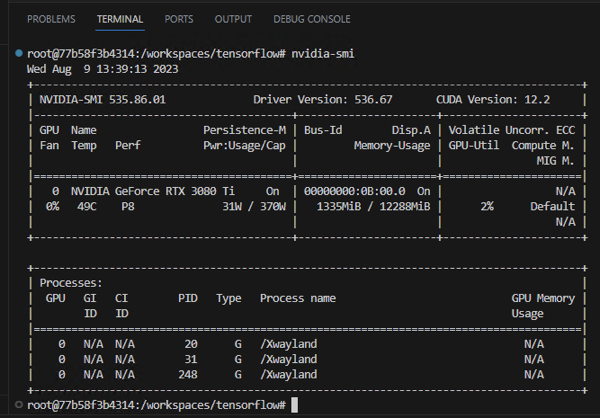Viewport: 600px width, 418px height.
Task: Click /Xwayland in the PID 20 row
Action: (x=289, y=344)
